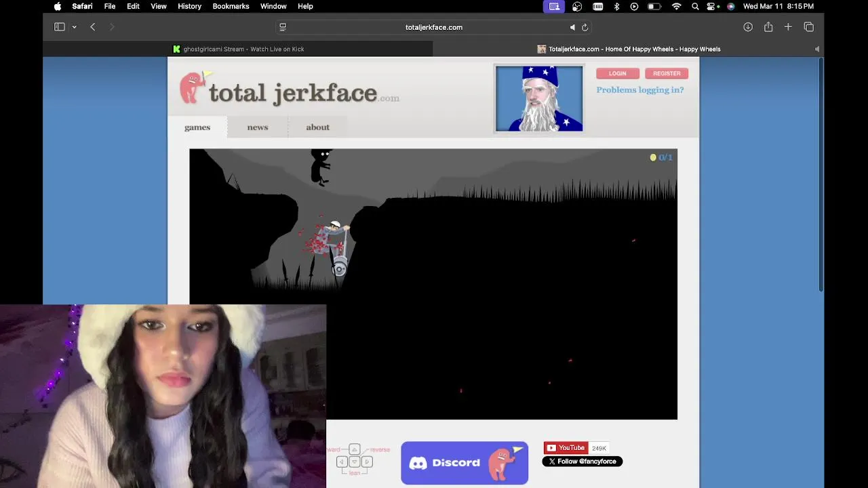Open the Edit menu
The width and height of the screenshot is (868, 488).
pyautogui.click(x=133, y=6)
